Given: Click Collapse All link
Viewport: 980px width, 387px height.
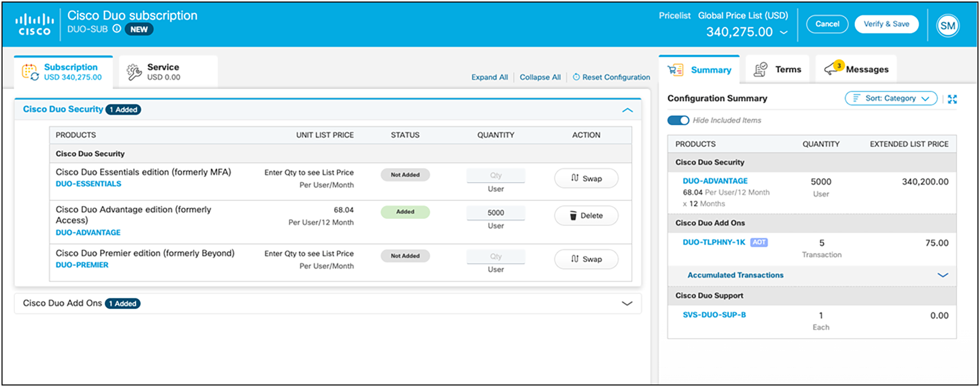Looking at the screenshot, I should [x=540, y=77].
